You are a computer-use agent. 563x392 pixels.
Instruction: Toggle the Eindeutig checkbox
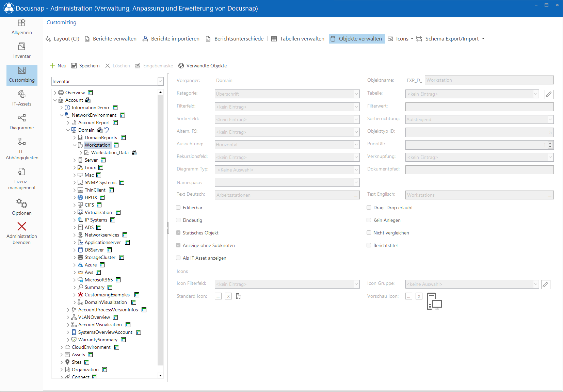[x=178, y=220]
